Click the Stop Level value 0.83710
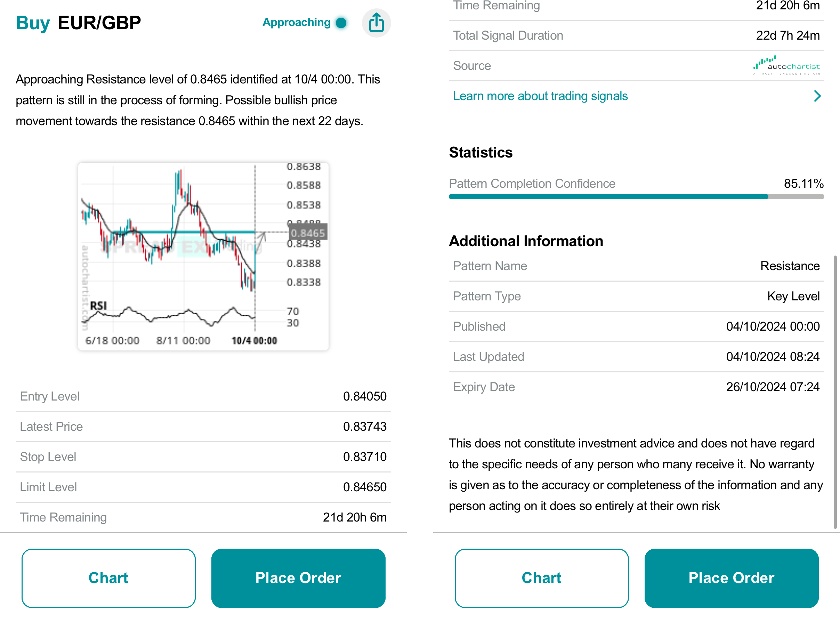Image resolution: width=840 pixels, height=622 pixels. click(x=364, y=457)
